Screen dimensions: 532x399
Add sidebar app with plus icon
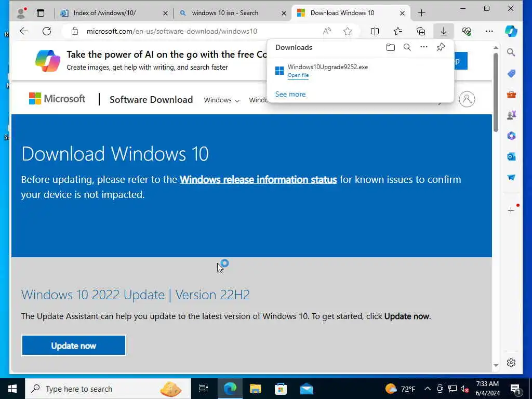tap(511, 211)
